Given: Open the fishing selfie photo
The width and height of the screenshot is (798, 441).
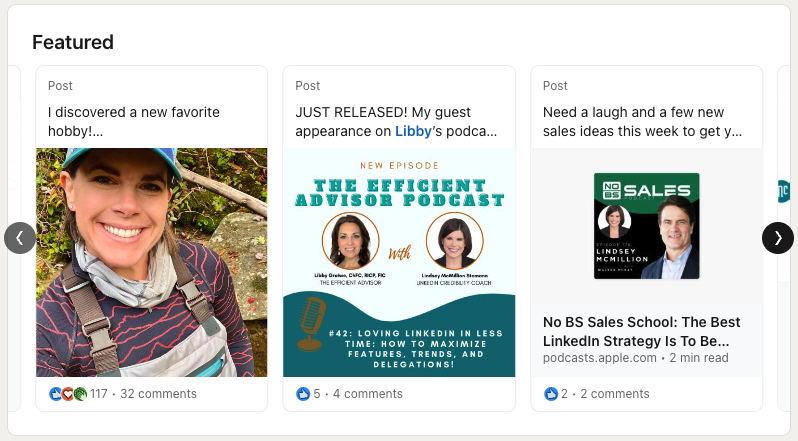Looking at the screenshot, I should (x=152, y=262).
